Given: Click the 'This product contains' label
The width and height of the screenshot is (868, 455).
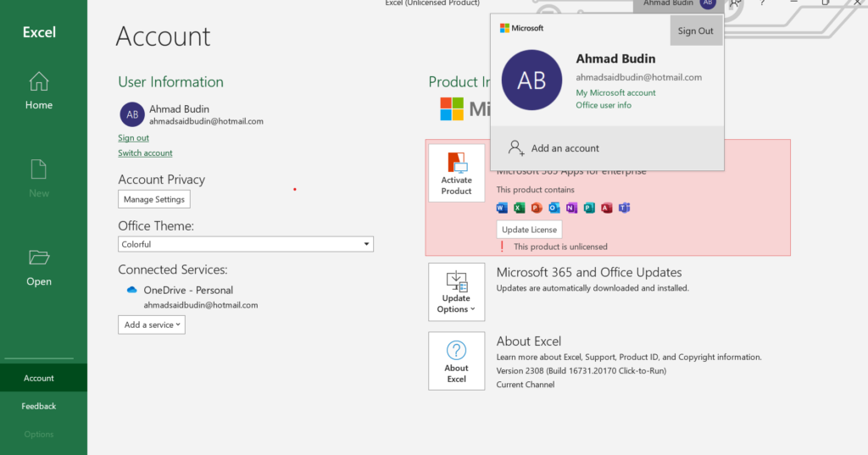Looking at the screenshot, I should 536,190.
